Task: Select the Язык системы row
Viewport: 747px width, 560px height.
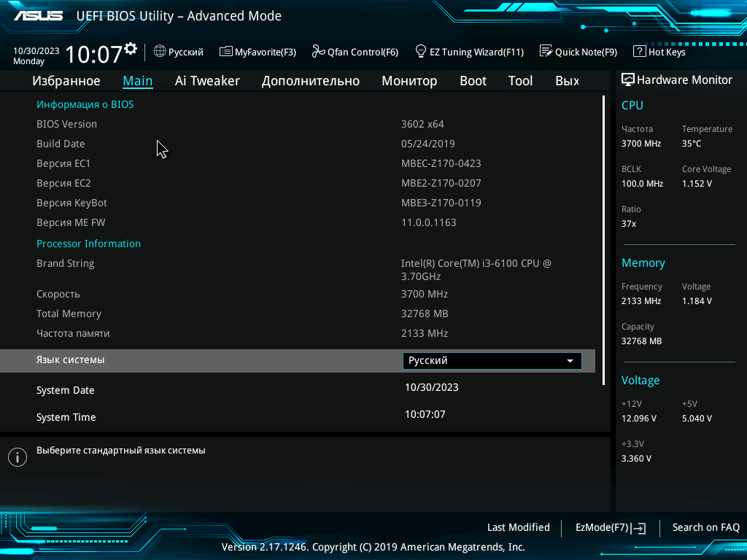Action: (298, 360)
